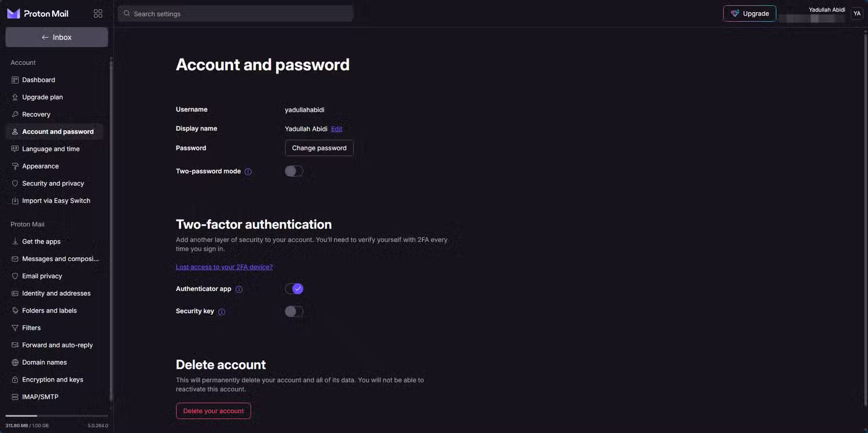The image size is (868, 433).
Task: Click the Delete your account button
Action: pos(214,411)
